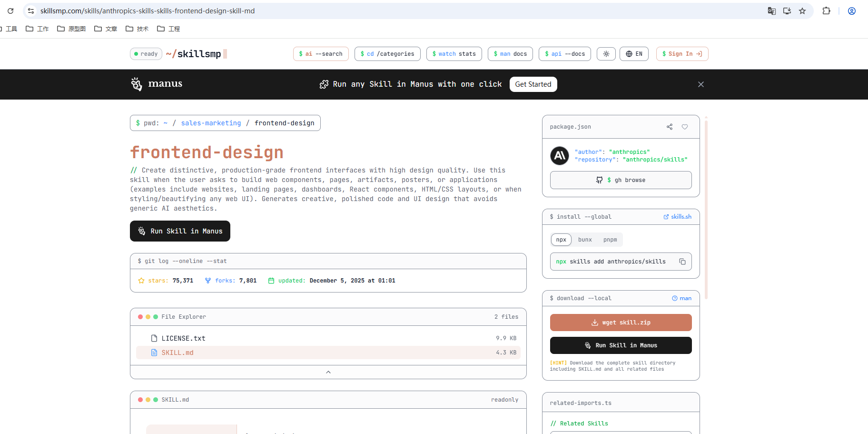Click the SKILL.md file icon in explorer

click(154, 353)
